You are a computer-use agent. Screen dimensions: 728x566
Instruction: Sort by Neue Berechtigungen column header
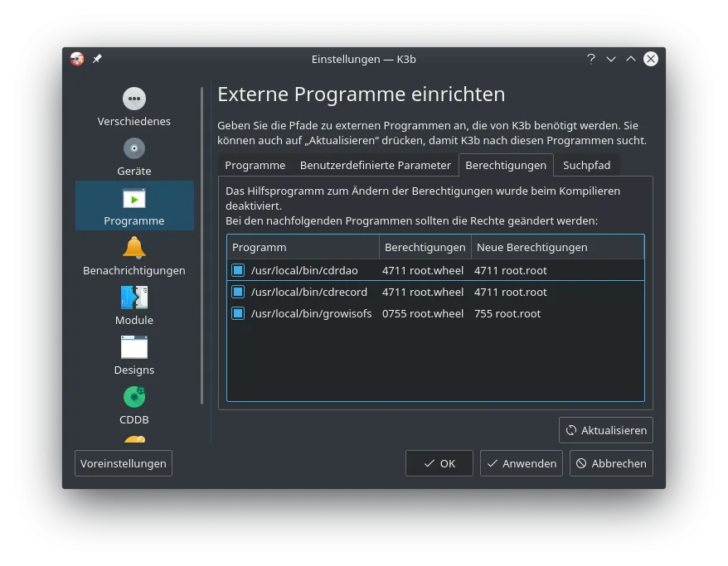[557, 247]
